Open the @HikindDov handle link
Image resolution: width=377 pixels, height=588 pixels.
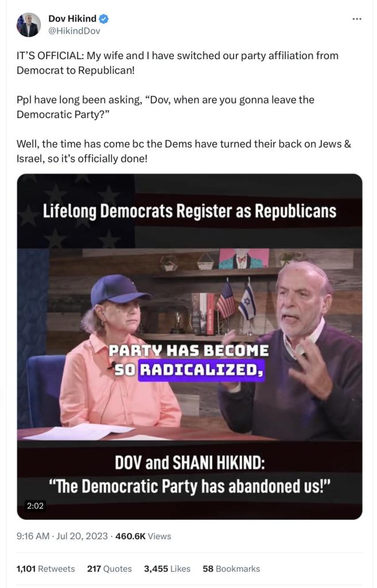coord(74,31)
